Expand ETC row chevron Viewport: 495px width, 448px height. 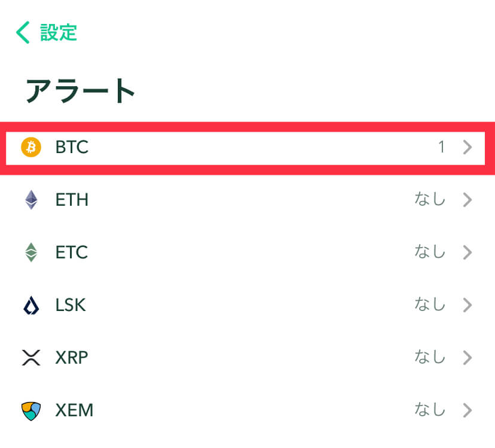[467, 252]
